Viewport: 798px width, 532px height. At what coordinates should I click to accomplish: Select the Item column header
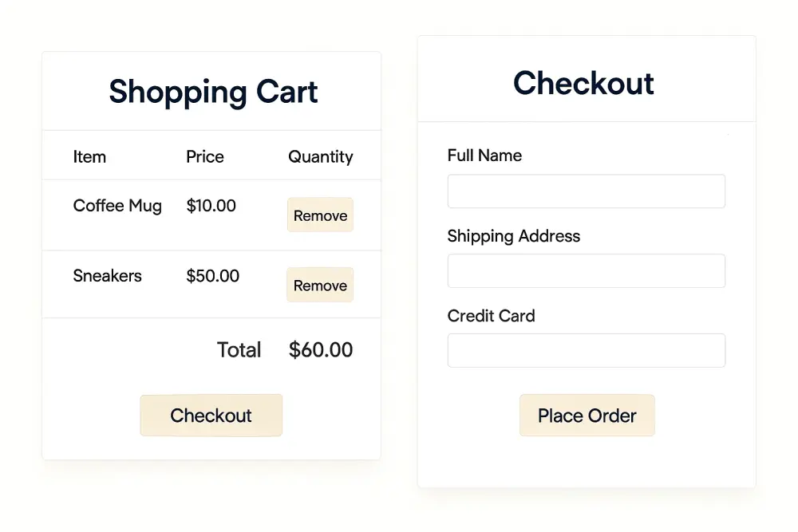click(89, 157)
